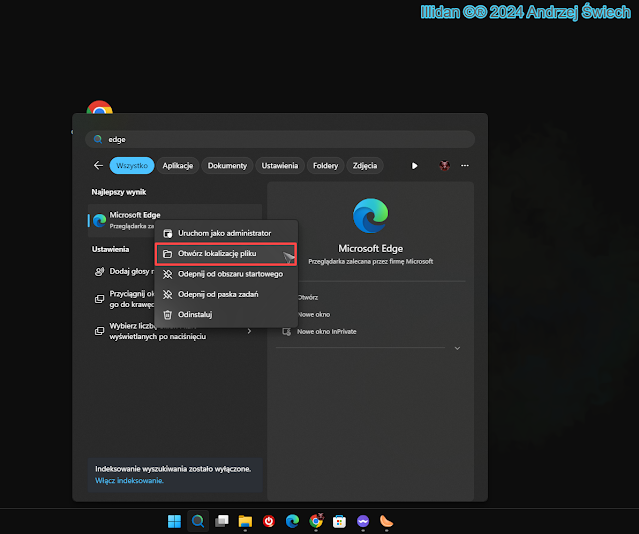639x534 pixels.
Task: Click chevron next to Wybierz liczbę result
Action: tap(249, 331)
